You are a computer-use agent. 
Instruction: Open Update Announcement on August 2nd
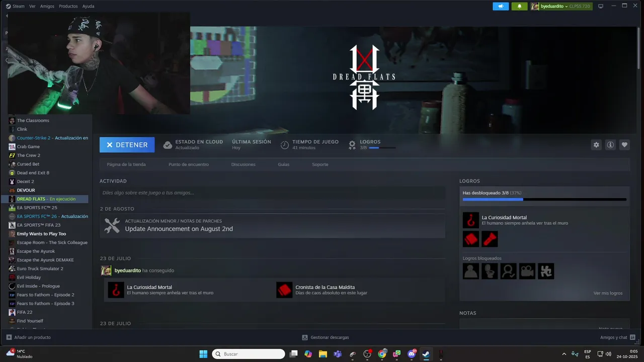tap(179, 229)
